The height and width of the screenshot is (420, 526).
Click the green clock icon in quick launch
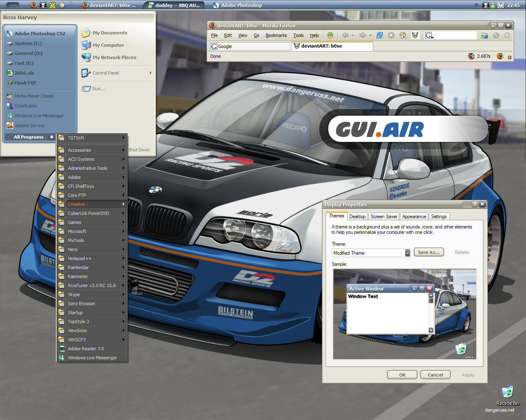(53, 5)
